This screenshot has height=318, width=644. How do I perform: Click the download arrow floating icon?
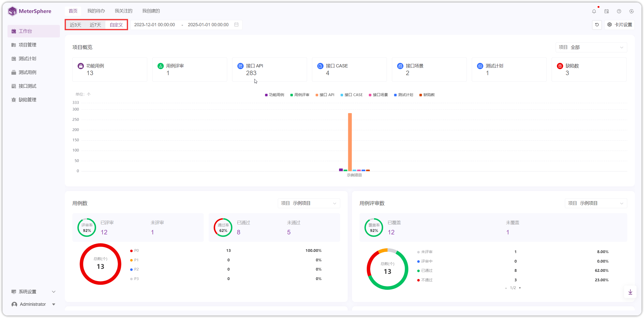coord(630,292)
